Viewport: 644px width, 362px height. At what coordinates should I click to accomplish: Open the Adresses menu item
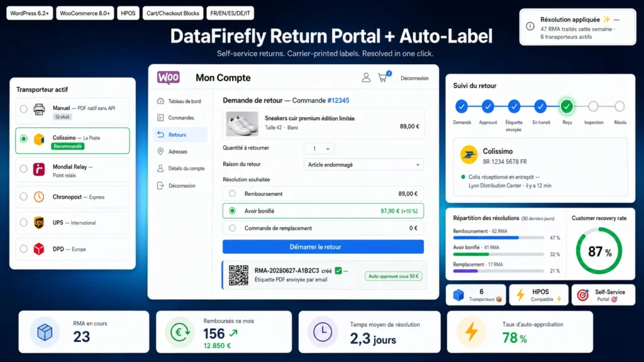click(x=180, y=151)
